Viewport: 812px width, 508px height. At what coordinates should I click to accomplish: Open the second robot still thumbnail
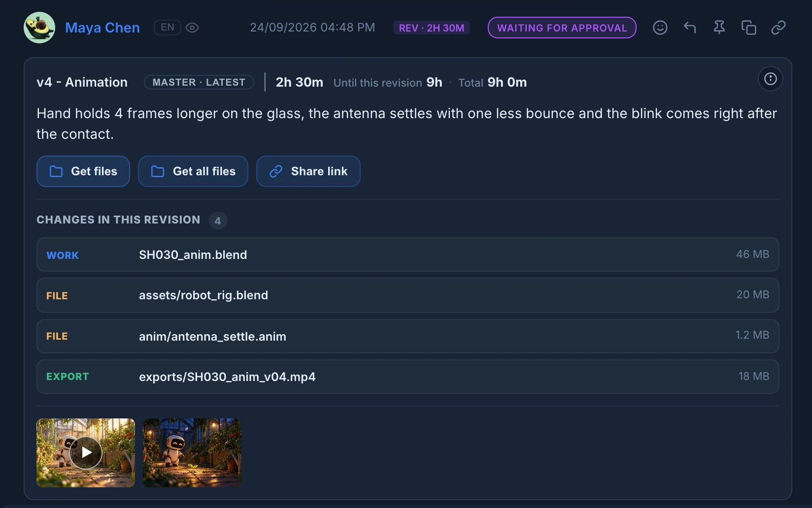point(192,453)
